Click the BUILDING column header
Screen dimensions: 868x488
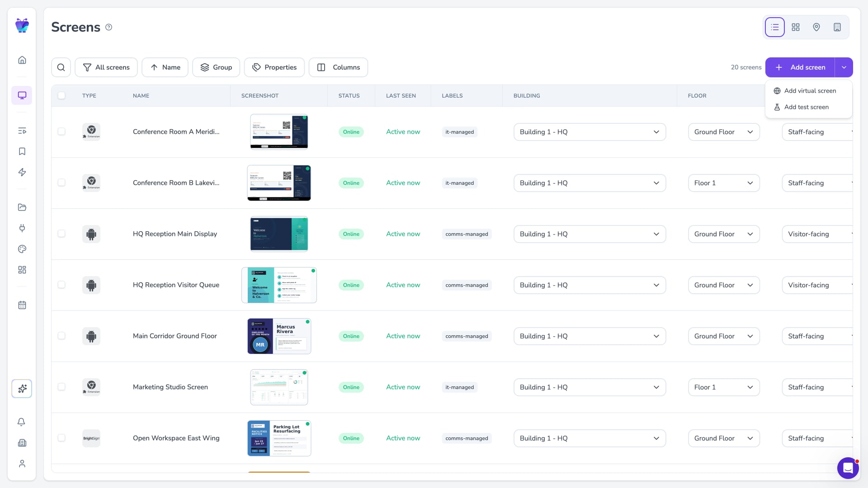coord(527,96)
